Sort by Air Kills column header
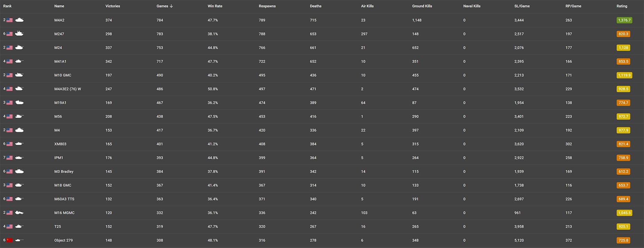644x248 pixels. tap(367, 6)
